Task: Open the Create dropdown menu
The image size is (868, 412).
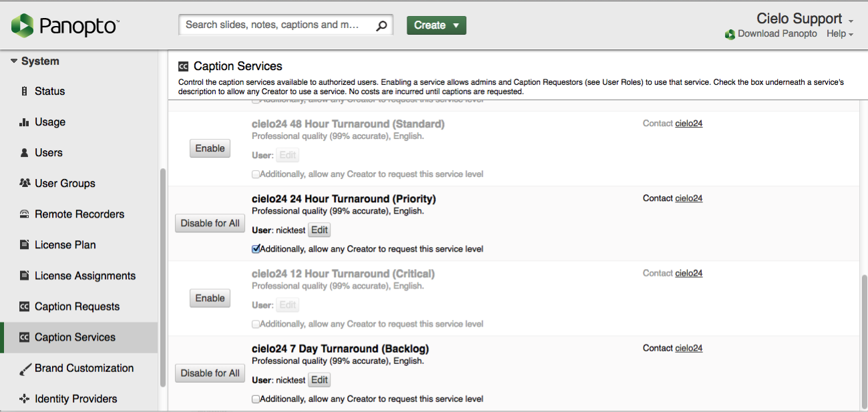Action: [437, 25]
